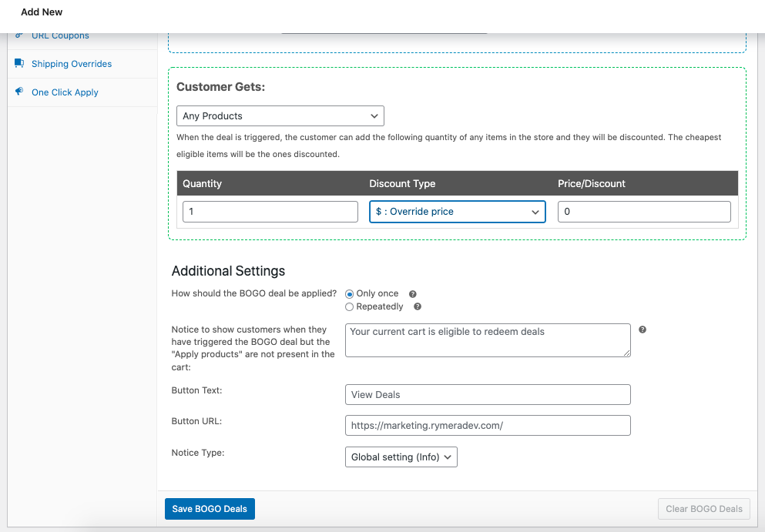
Task: Select the Only once radio option
Action: pyautogui.click(x=350, y=294)
